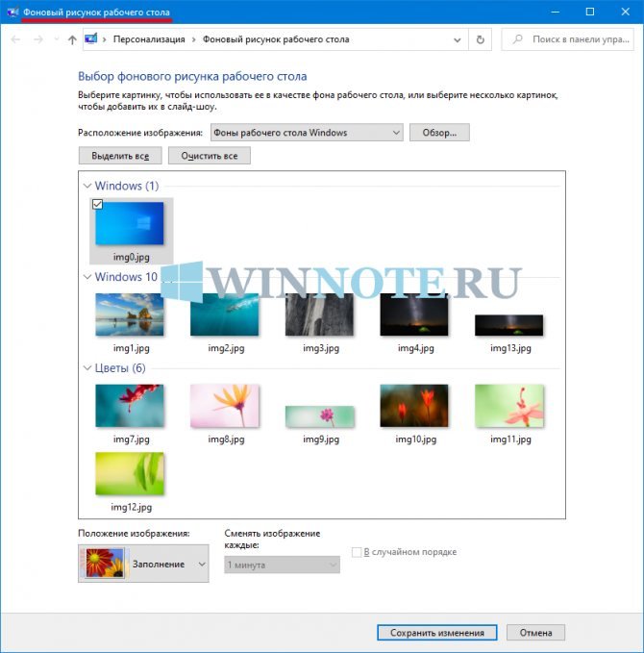Click the img10.jpg file name label
644x653 pixels.
point(416,439)
